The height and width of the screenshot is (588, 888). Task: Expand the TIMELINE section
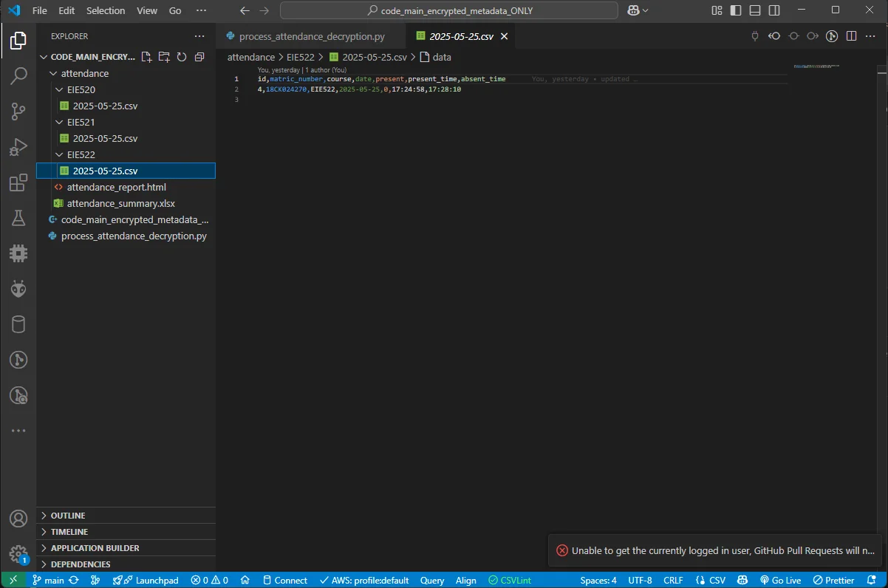[x=69, y=532]
